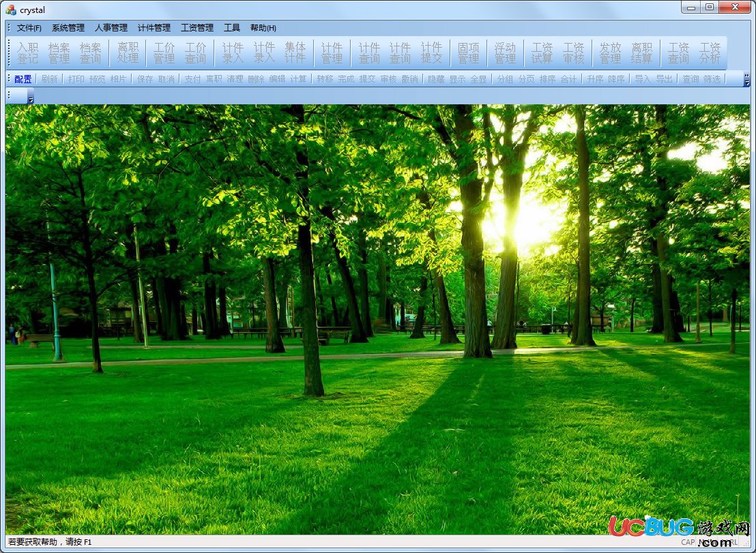Click the 排序 sort button

coord(548,79)
